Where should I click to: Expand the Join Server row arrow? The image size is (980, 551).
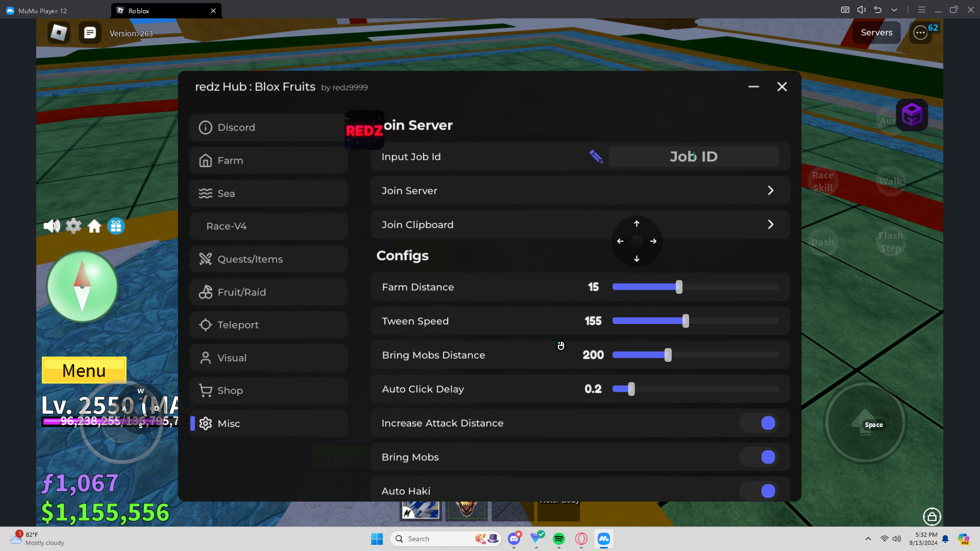pyautogui.click(x=771, y=190)
